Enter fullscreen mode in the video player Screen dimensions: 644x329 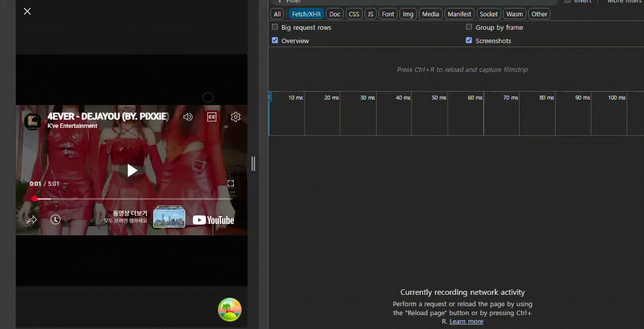[x=231, y=183]
